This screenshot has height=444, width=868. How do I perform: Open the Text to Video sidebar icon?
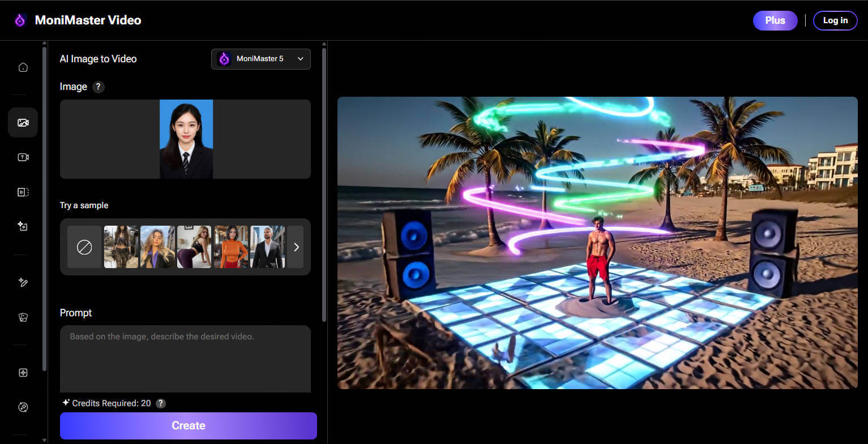click(23, 157)
